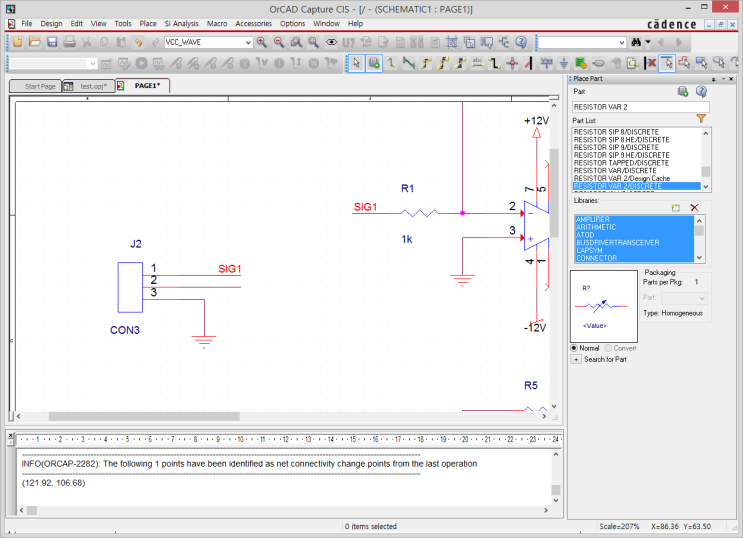Open the Accessories menu

pos(254,24)
